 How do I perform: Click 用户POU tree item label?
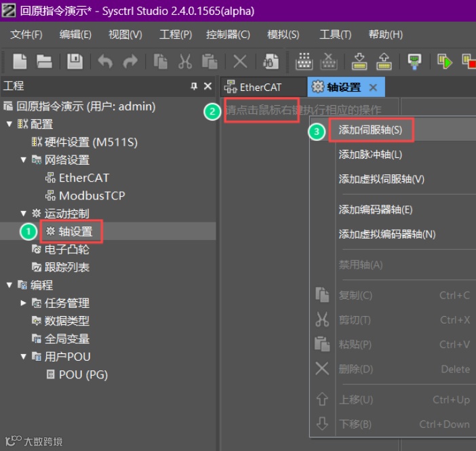coord(68,357)
